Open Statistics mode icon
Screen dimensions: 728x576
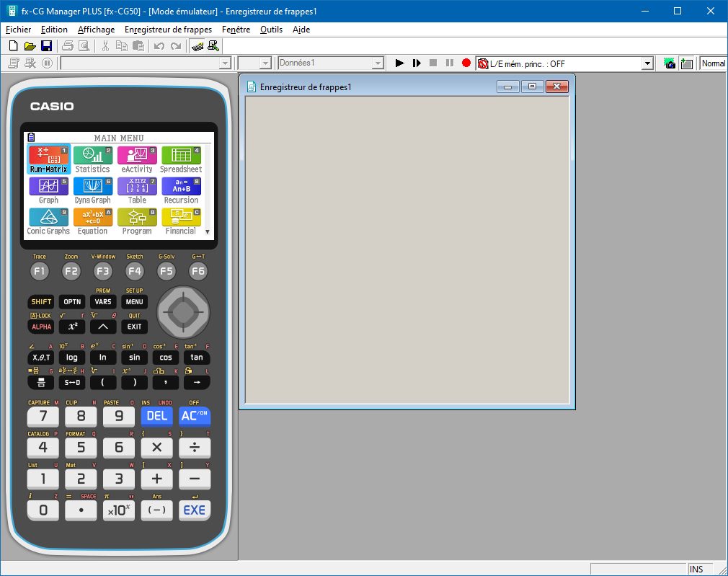92,159
